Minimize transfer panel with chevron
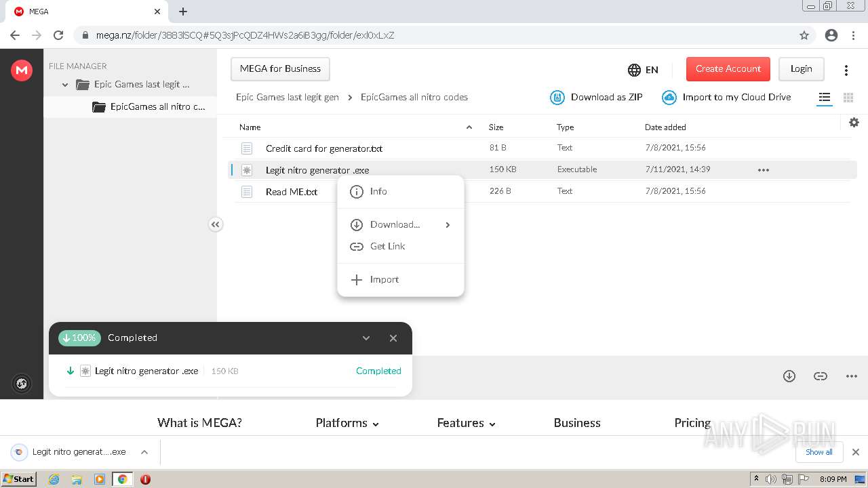 pos(366,338)
